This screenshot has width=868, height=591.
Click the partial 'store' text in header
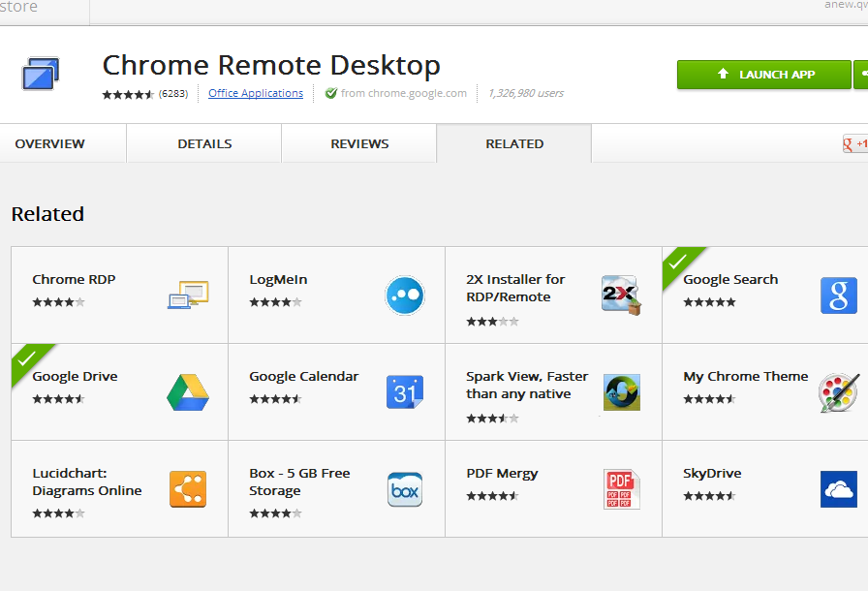click(18, 7)
